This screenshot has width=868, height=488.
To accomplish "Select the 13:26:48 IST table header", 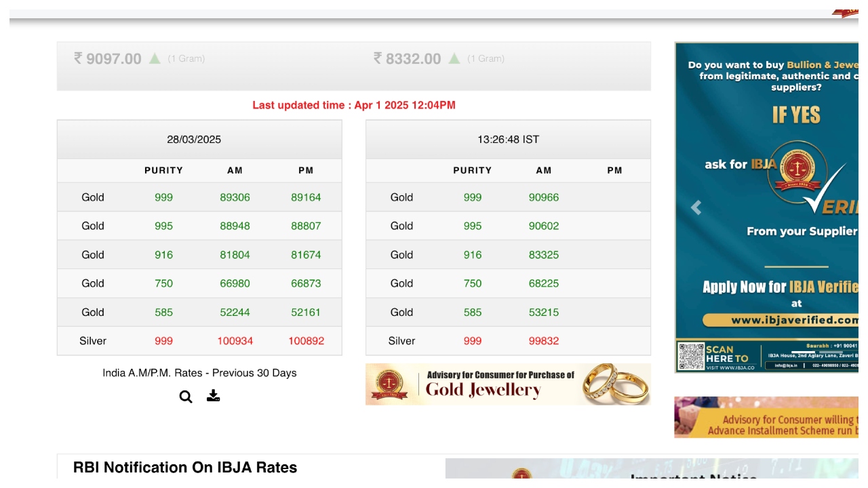I will (x=508, y=140).
